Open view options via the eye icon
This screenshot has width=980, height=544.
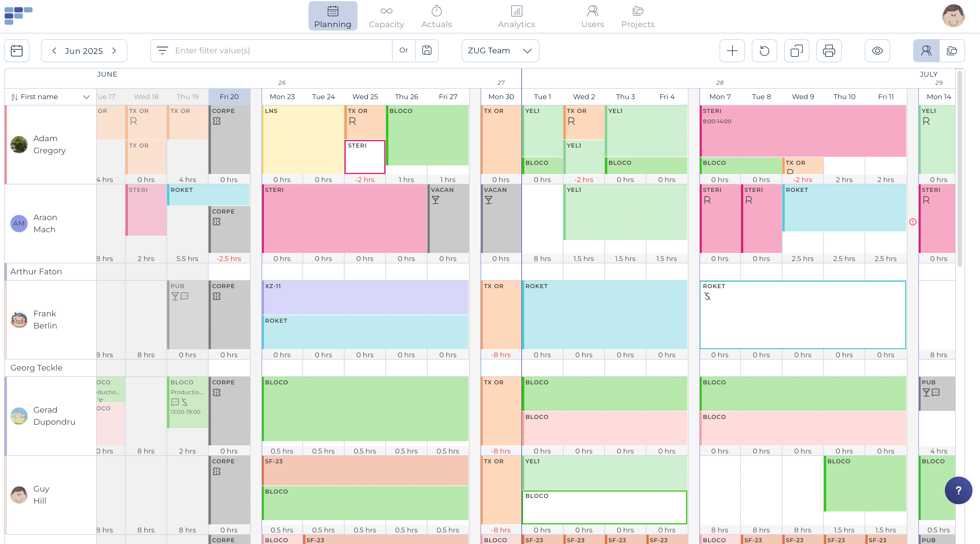pos(877,51)
